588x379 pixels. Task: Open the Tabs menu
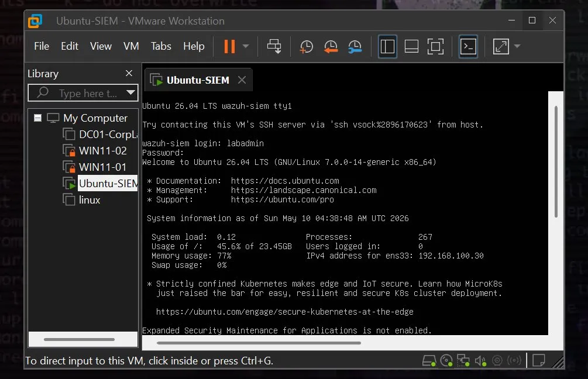tap(161, 46)
